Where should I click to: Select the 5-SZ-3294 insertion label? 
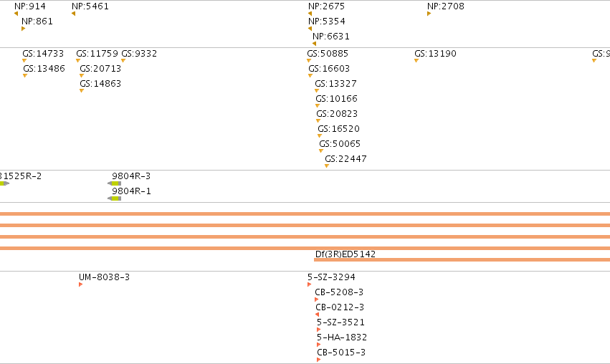tap(331, 277)
